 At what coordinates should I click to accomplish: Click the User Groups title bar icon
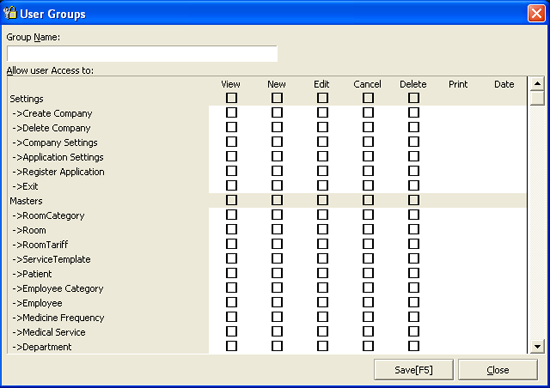pos(10,13)
